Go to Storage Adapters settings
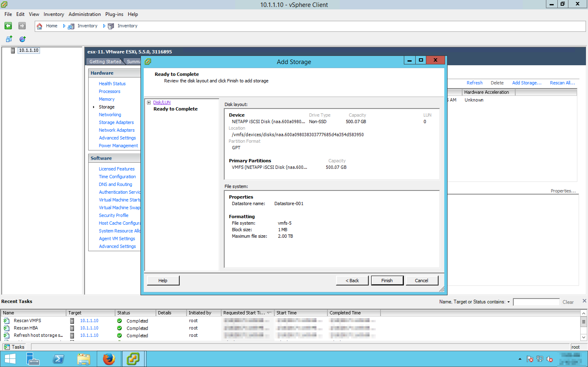 [116, 122]
